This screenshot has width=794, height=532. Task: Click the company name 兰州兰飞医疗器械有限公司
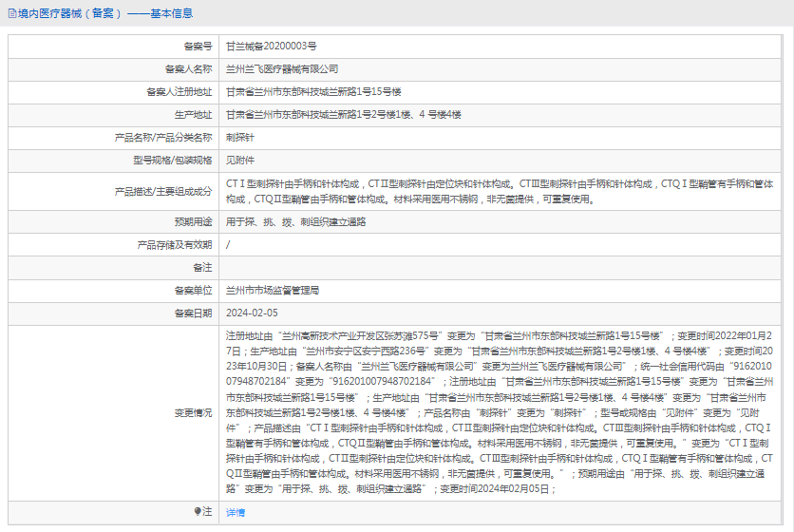click(282, 69)
